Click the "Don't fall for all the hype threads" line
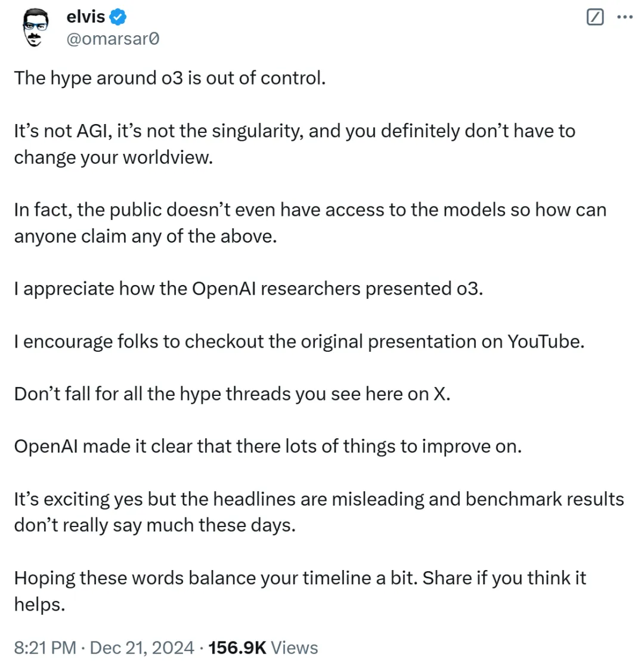 coord(232,394)
